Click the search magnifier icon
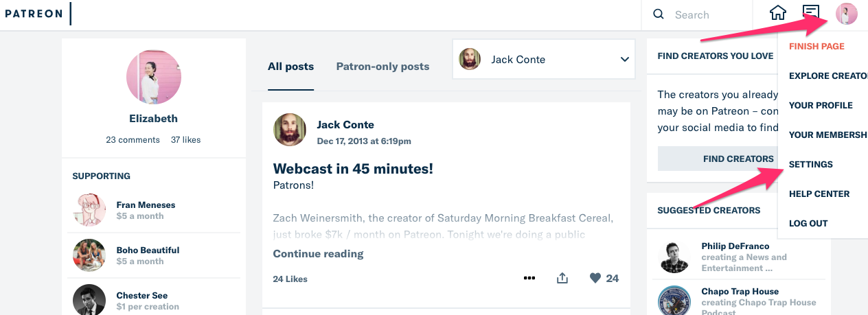This screenshot has height=315, width=868. [659, 14]
